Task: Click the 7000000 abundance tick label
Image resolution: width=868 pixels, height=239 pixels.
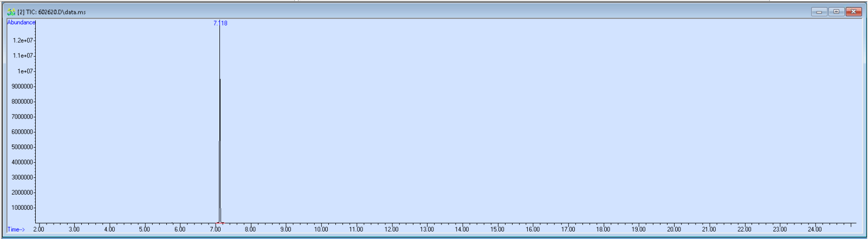Action: tap(23, 117)
